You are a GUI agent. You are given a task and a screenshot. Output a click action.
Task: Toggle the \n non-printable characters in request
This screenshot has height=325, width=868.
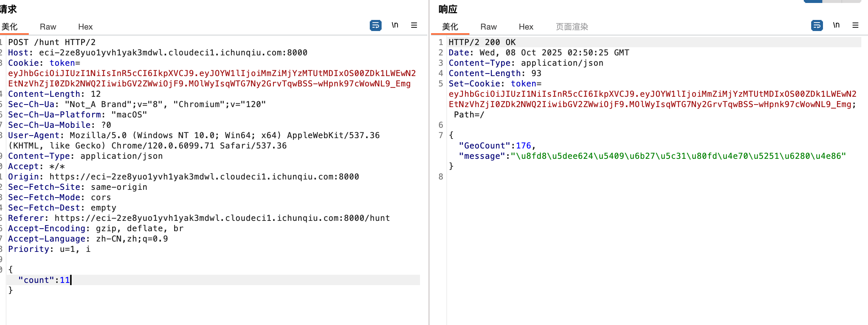(395, 25)
